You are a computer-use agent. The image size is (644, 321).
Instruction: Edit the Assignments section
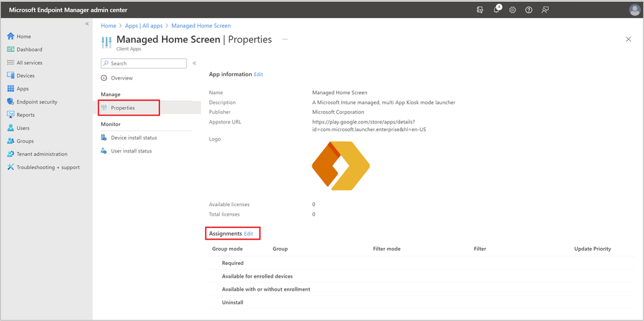[248, 233]
